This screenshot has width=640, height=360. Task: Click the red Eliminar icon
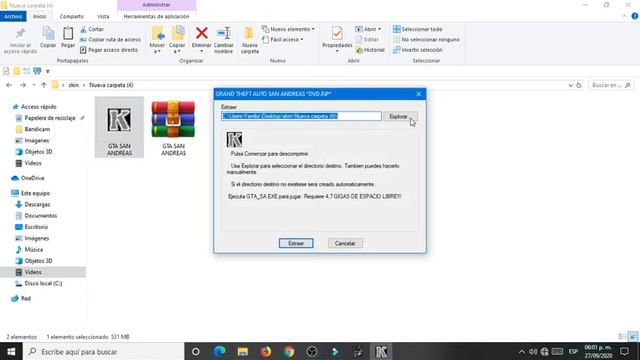(202, 33)
